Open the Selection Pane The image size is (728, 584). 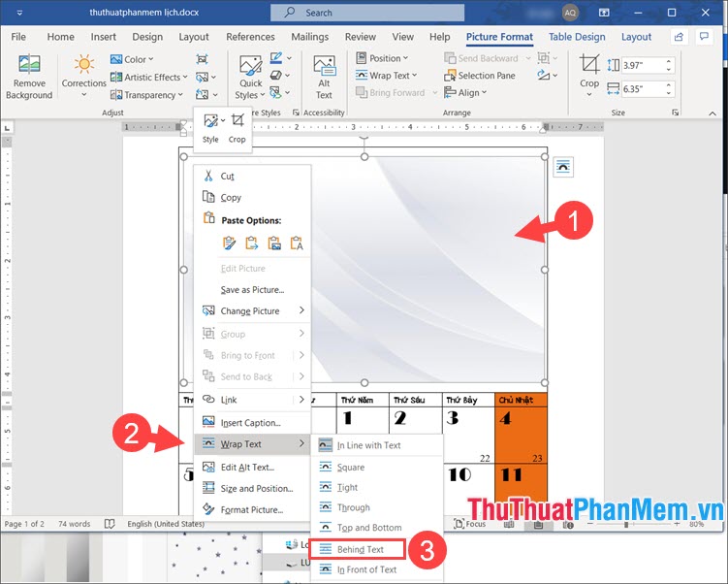(x=480, y=76)
